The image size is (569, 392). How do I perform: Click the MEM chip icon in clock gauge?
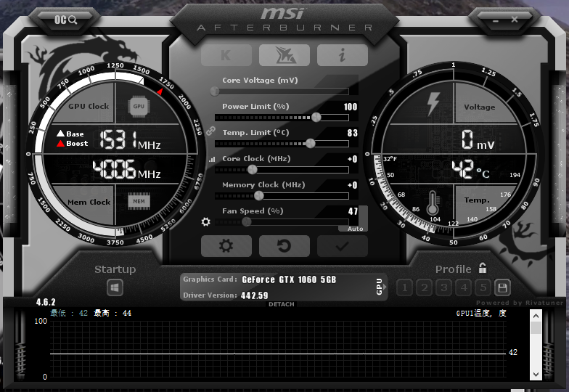pos(139,201)
